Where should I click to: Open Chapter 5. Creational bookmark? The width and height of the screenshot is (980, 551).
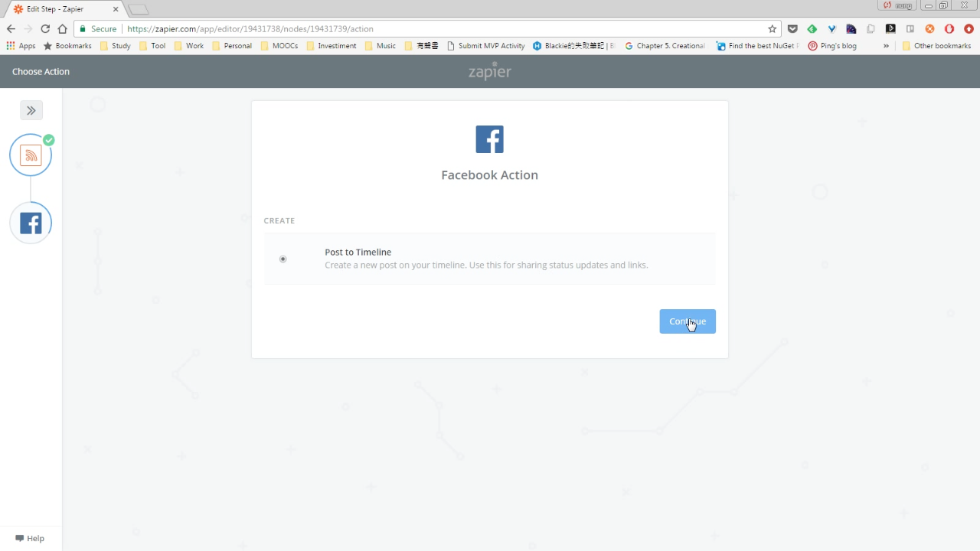tap(665, 46)
